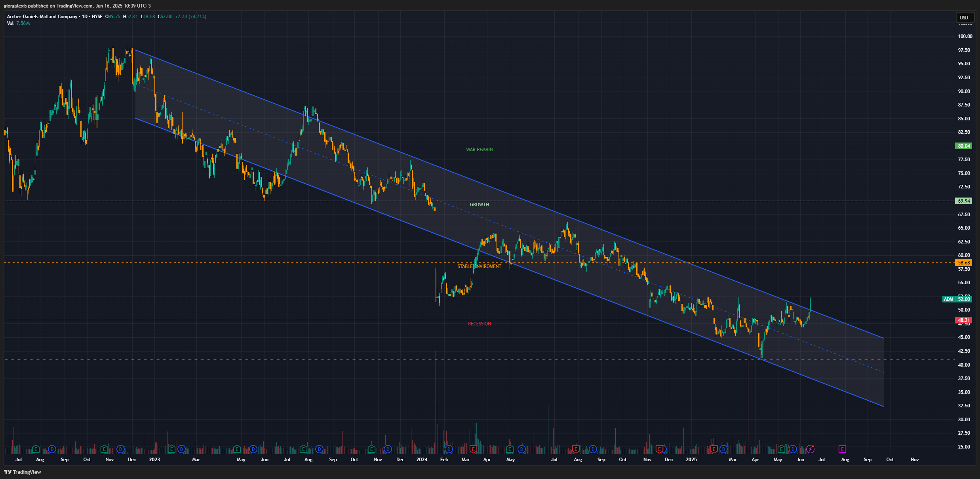Click the green earnings marker before Nov 2022
This screenshot has height=479, width=980.
coord(104,449)
